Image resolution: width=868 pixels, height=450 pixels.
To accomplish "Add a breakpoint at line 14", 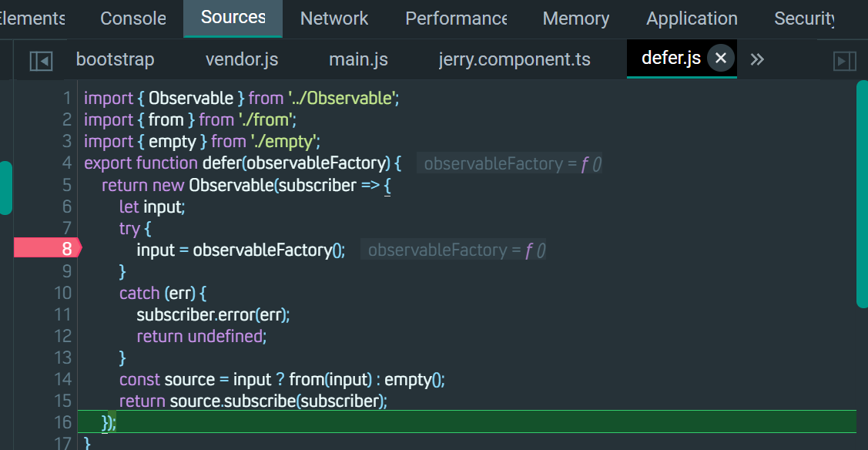I will pos(62,379).
